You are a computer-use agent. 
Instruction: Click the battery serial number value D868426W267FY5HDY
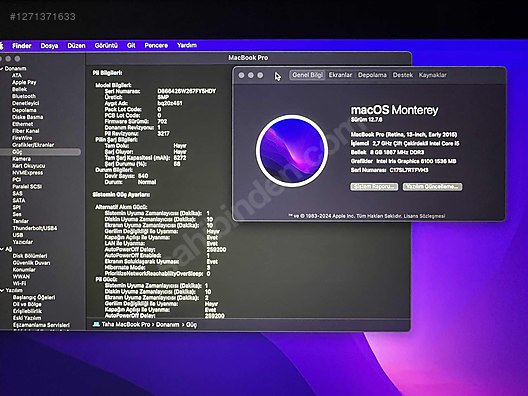point(187,91)
